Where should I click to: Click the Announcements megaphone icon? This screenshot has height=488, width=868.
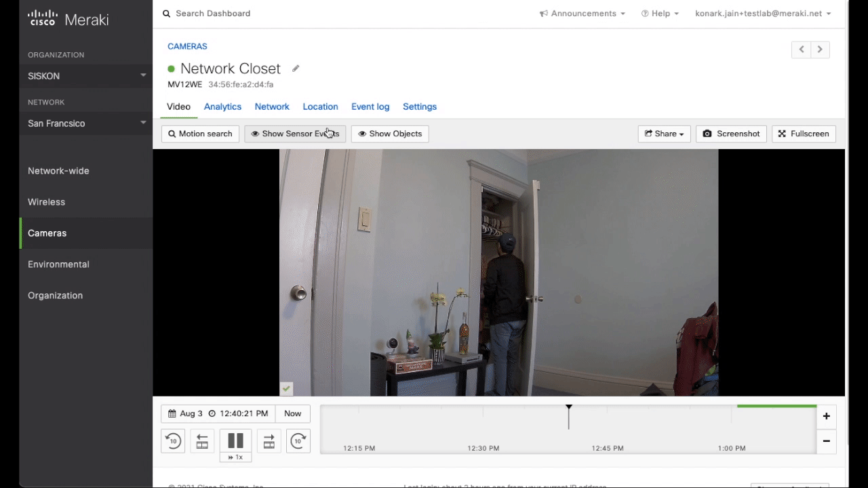[x=543, y=13]
